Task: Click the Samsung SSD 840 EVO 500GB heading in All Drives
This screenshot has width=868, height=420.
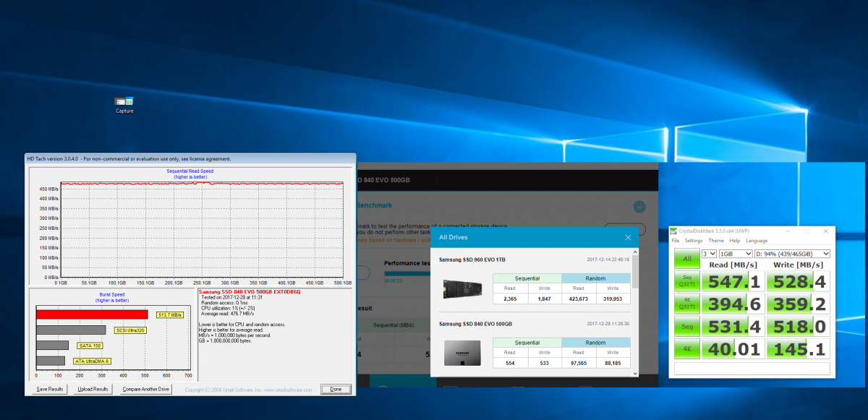Action: [475, 323]
